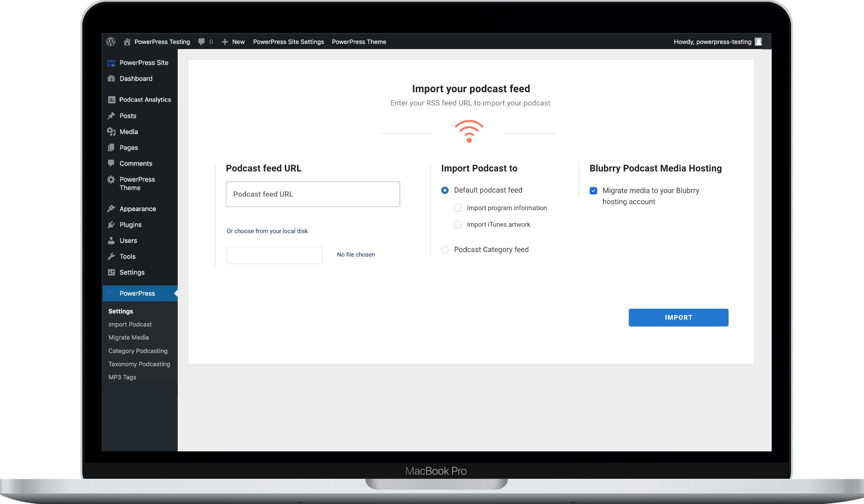Open the Import Podcast submenu link
The height and width of the screenshot is (504, 864).
point(130,324)
